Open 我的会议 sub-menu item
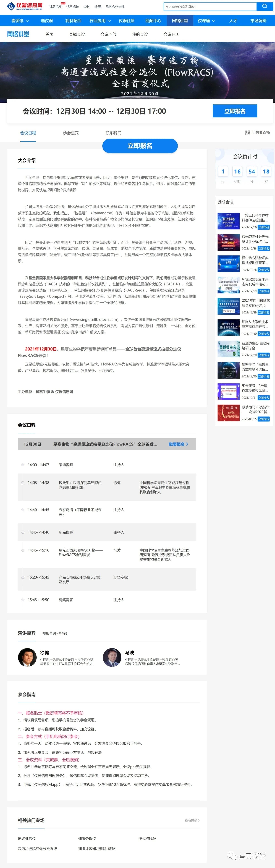Image resolution: width=275 pixels, height=868 pixels. click(140, 34)
